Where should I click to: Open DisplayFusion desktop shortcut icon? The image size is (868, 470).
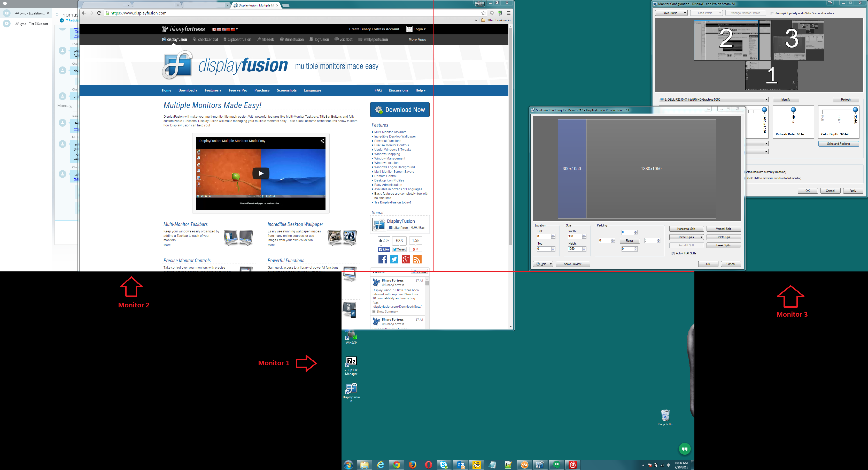pos(351,389)
